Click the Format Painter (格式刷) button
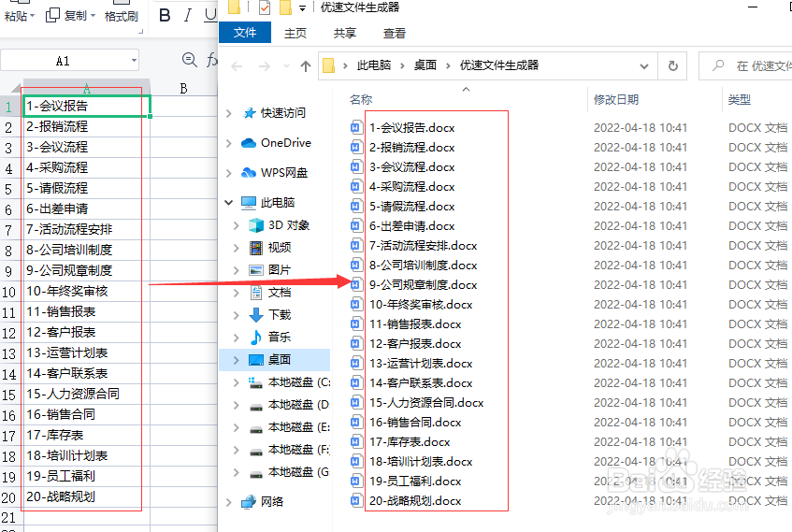The width and height of the screenshot is (792, 532). 122,16
